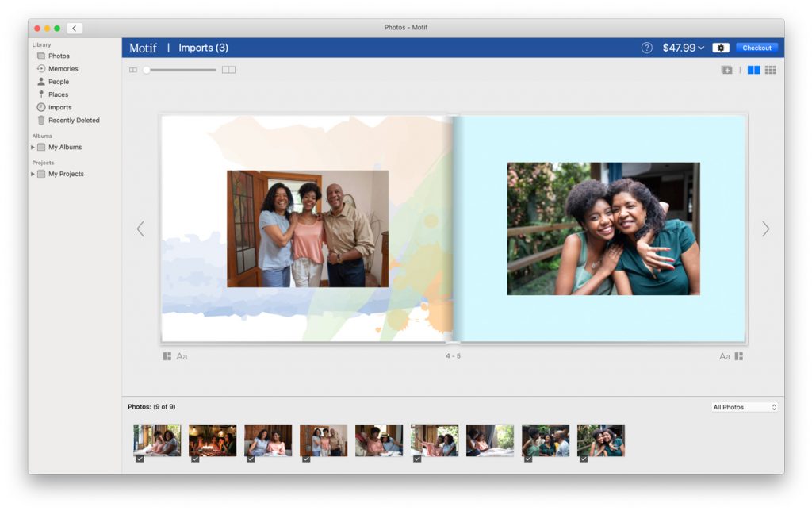Click the Motif logo text
The image size is (812, 511).
(x=143, y=48)
